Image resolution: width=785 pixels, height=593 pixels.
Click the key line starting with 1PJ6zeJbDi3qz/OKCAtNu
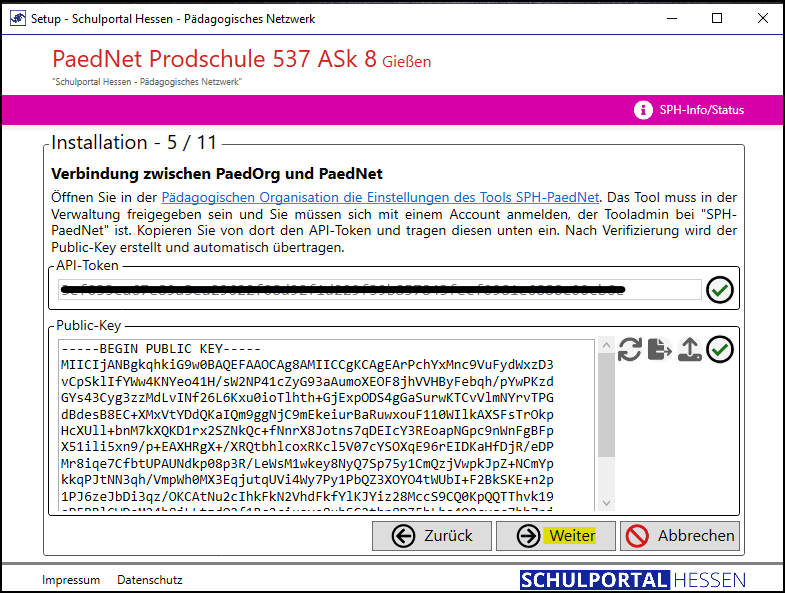(307, 497)
